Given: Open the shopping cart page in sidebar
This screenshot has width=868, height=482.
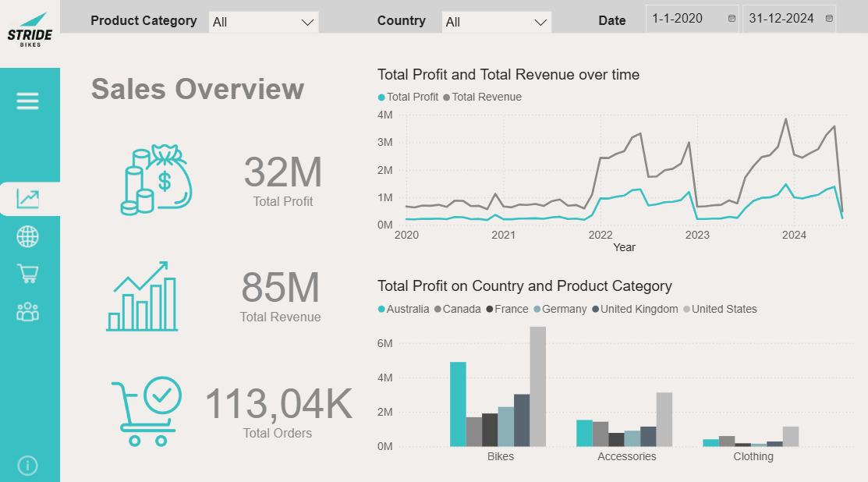Looking at the screenshot, I should (x=28, y=274).
